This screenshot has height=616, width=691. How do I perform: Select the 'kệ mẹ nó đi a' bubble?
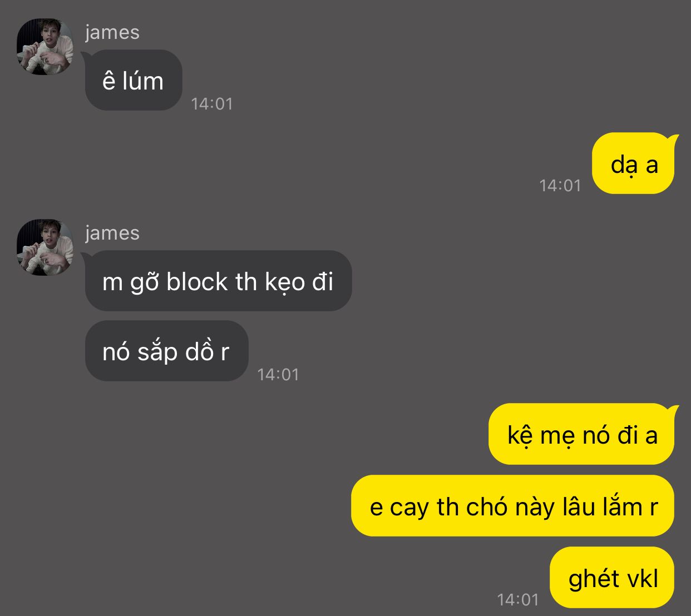582,434
